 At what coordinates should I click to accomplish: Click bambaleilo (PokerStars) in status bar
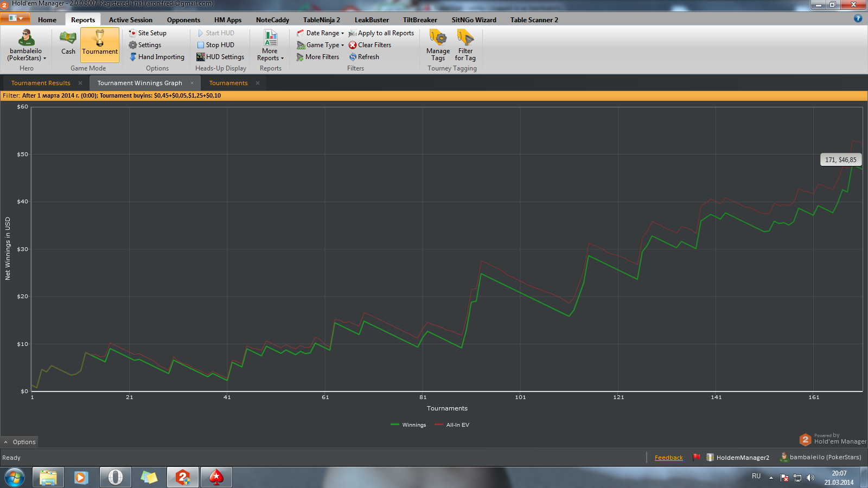(820, 457)
